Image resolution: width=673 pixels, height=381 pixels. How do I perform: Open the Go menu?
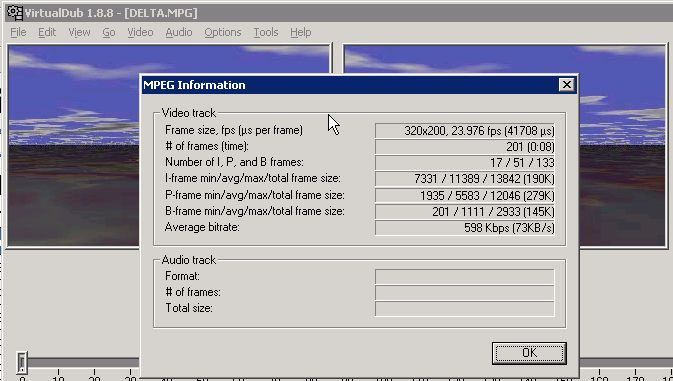(109, 32)
